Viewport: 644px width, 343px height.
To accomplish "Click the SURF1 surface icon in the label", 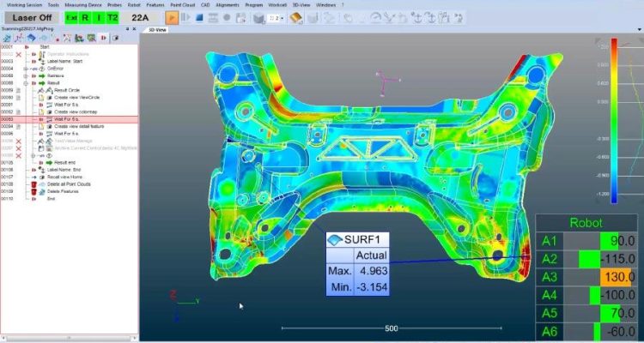I will click(335, 240).
